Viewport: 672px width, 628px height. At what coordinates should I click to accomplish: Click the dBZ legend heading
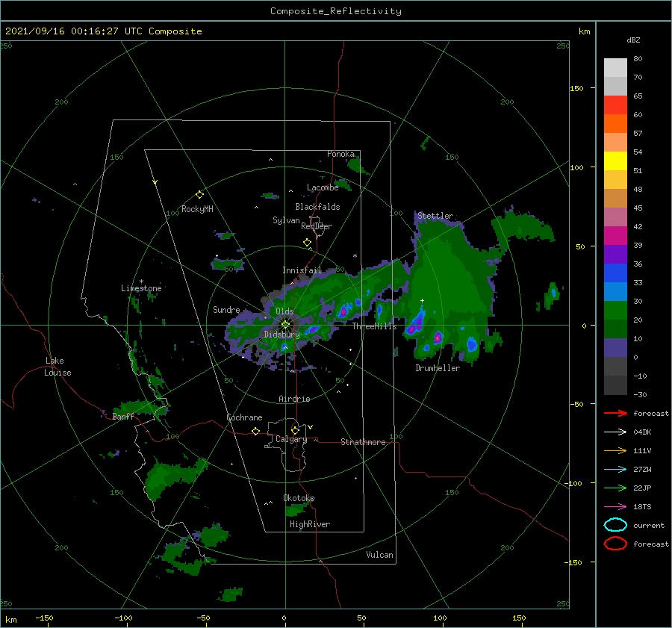(x=633, y=40)
